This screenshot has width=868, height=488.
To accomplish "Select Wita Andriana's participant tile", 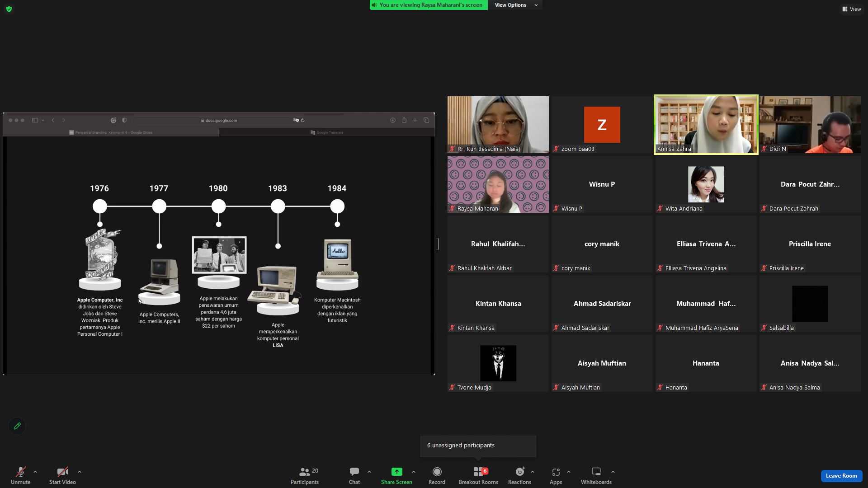I will click(706, 184).
